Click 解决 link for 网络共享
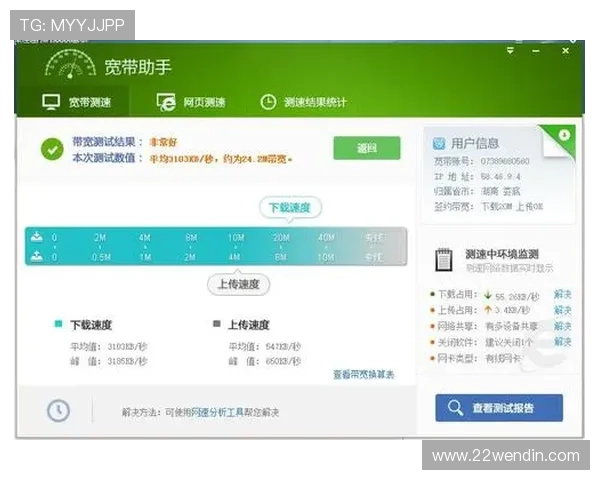 tap(562, 326)
